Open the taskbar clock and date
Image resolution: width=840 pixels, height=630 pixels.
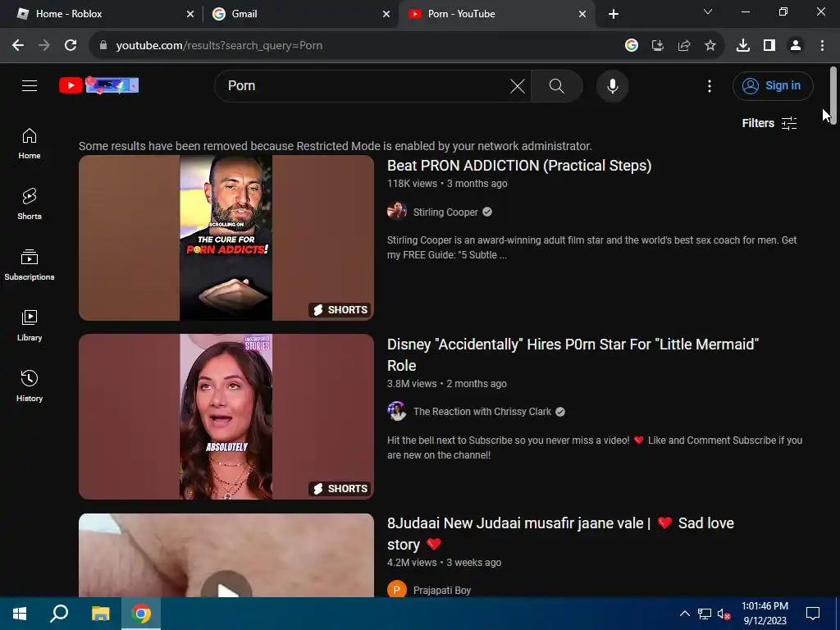pos(765,614)
